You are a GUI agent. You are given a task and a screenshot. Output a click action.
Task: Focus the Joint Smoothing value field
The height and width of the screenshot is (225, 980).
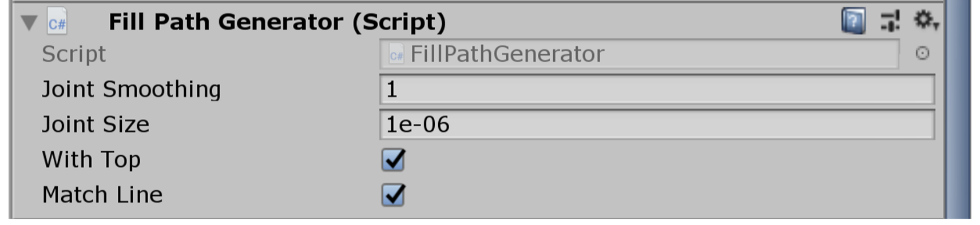pos(657,90)
